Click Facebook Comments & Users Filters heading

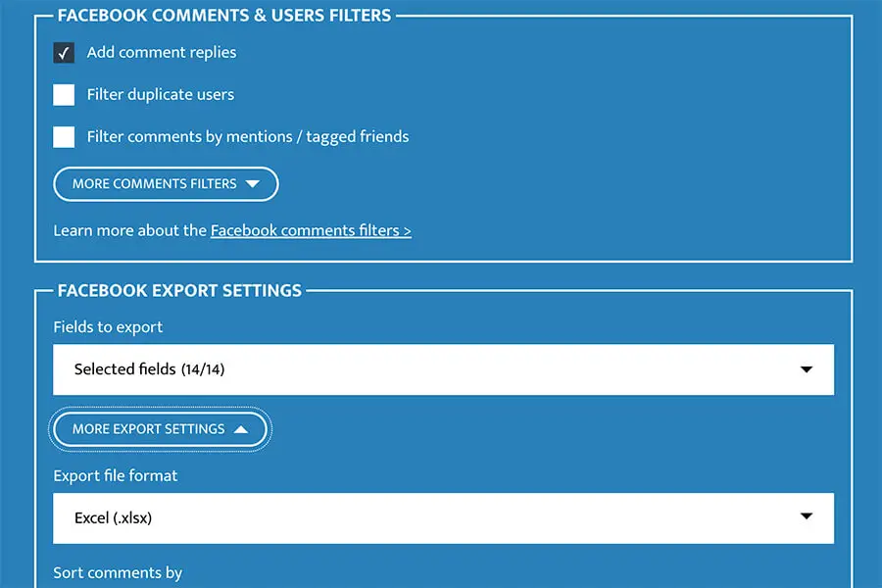tap(223, 16)
